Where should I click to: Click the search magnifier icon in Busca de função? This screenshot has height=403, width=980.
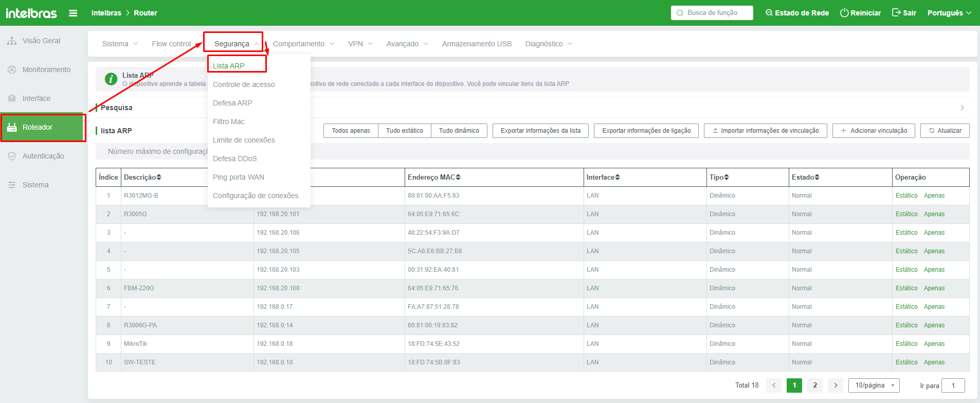[680, 13]
